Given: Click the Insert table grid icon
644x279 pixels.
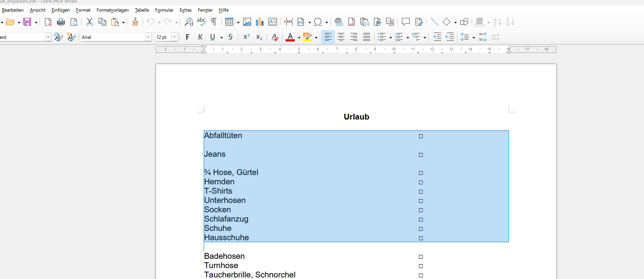Looking at the screenshot, I should click(x=229, y=22).
